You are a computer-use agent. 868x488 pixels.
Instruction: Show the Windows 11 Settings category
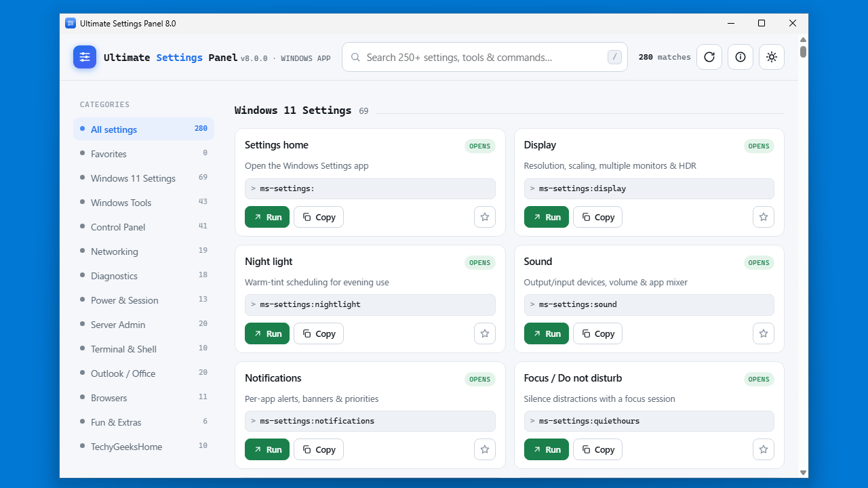[x=144, y=178]
